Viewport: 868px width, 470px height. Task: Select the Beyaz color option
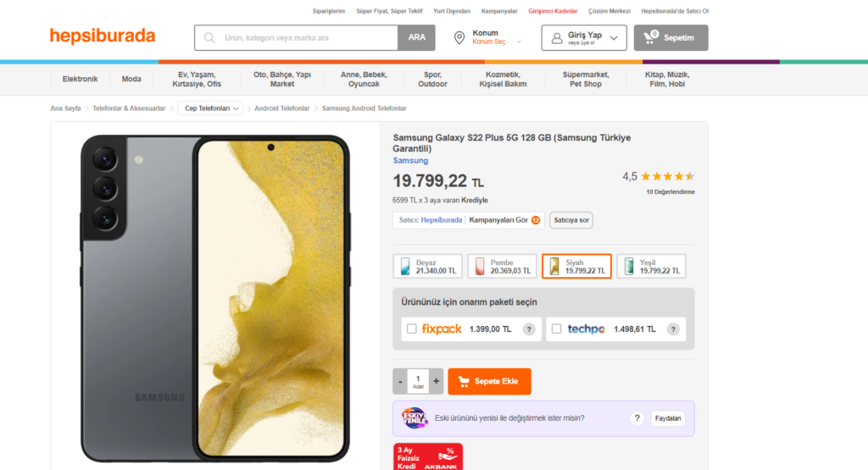tap(428, 267)
